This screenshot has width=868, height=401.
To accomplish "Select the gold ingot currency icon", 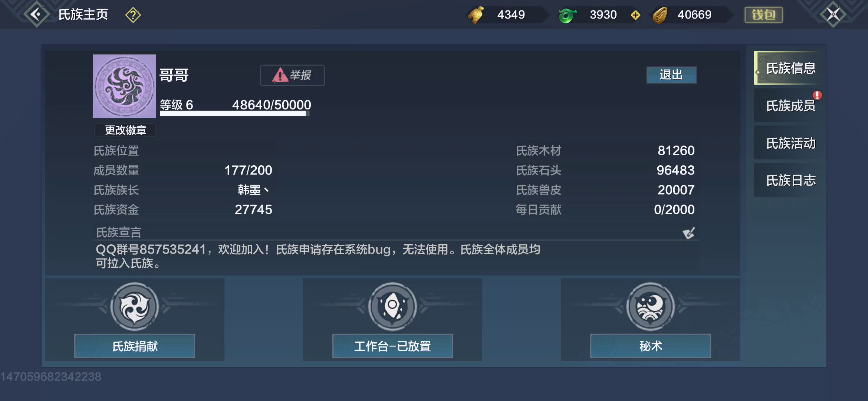I will coord(476,15).
